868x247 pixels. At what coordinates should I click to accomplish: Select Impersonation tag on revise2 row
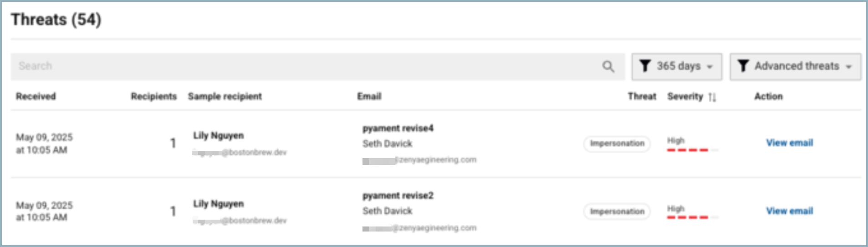click(617, 211)
